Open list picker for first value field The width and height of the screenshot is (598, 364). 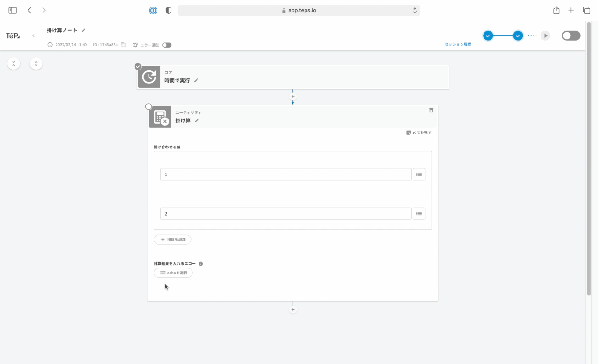(x=419, y=175)
